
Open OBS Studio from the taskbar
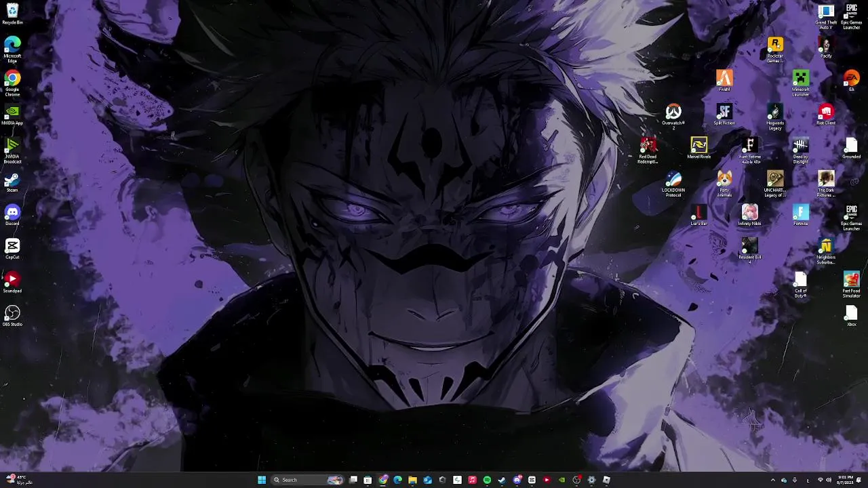click(576, 480)
